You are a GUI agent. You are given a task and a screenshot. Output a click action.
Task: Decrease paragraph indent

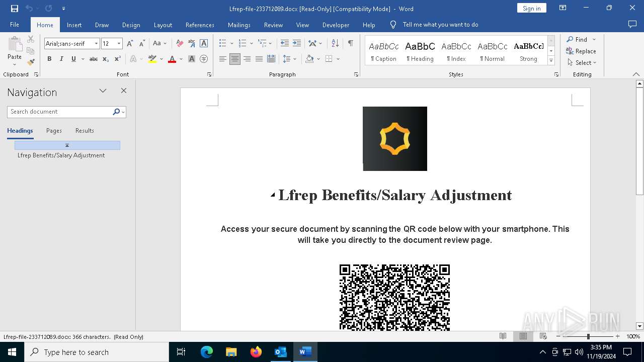point(285,44)
